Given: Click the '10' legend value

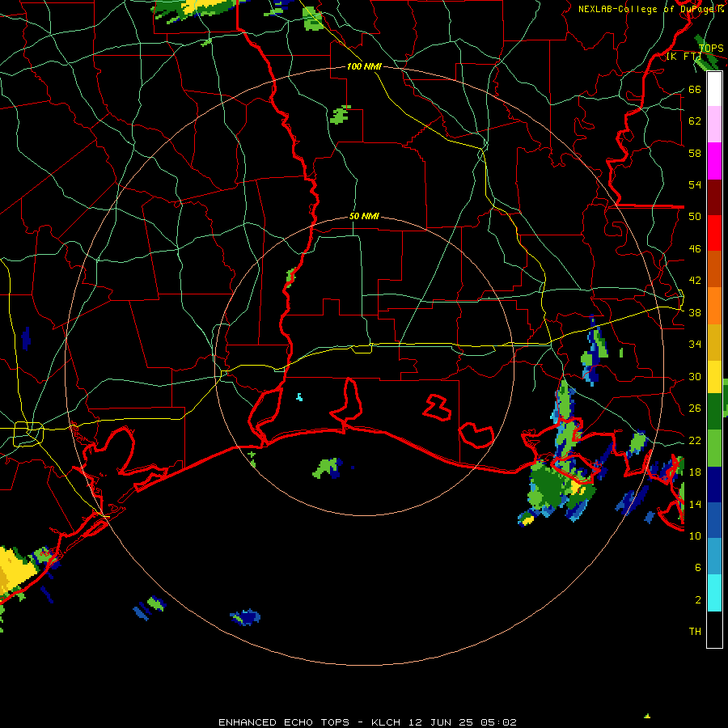Looking at the screenshot, I should (x=695, y=535).
